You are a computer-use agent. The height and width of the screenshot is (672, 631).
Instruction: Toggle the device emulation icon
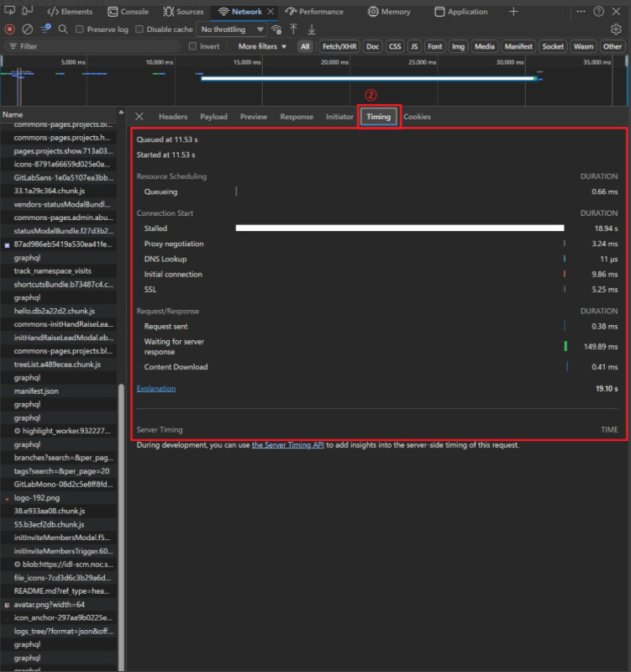[28, 11]
